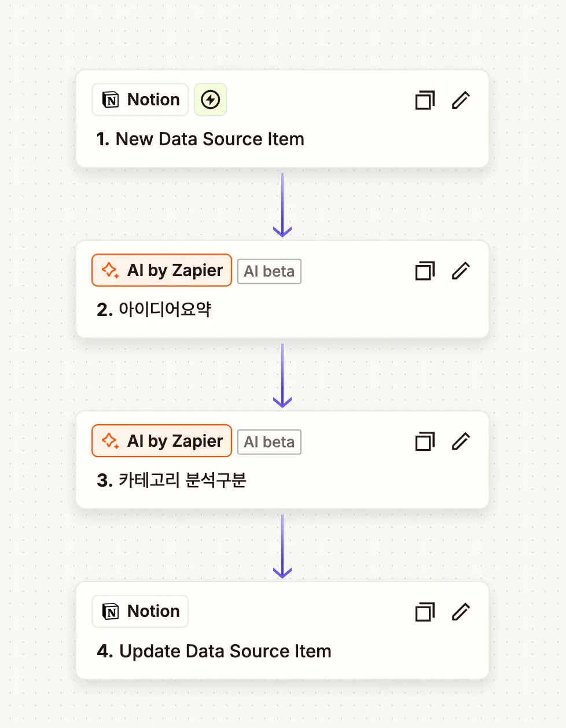Click the Notion app badge in step 1
The width and height of the screenshot is (566, 728).
tap(140, 100)
